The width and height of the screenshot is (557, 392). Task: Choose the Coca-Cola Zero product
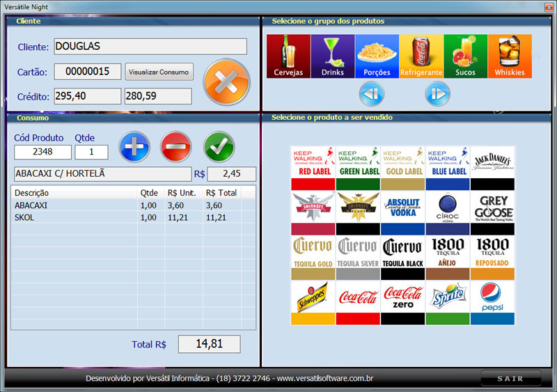tap(402, 302)
